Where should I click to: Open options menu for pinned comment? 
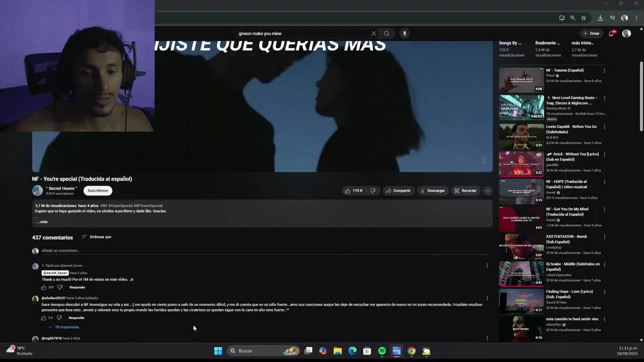tap(487, 265)
